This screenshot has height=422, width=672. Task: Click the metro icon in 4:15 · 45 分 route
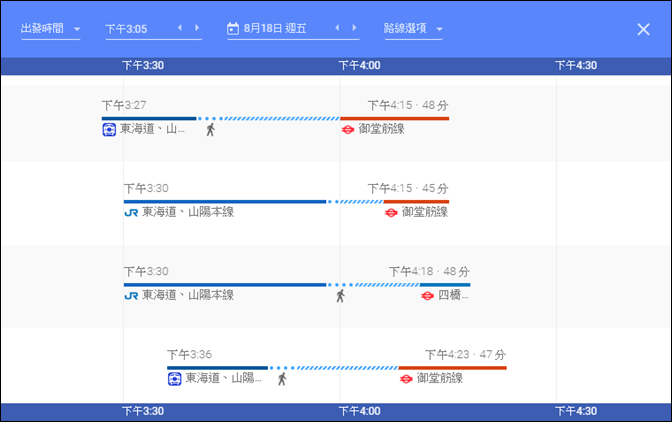click(391, 212)
